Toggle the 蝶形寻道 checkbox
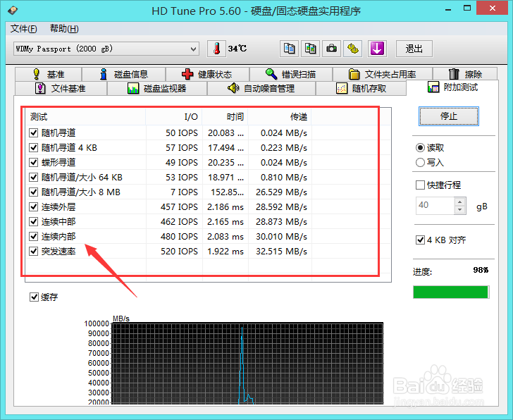Image resolution: width=513 pixels, height=420 pixels. coord(33,162)
